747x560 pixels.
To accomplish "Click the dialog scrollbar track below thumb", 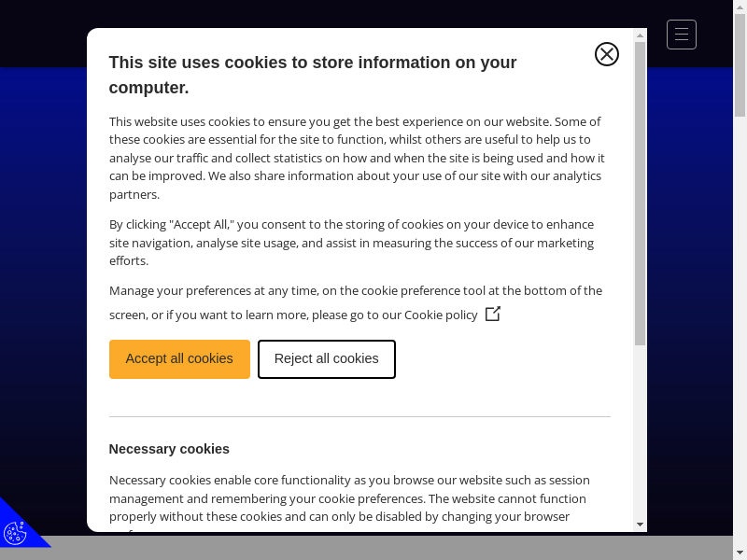I will 640,429.
